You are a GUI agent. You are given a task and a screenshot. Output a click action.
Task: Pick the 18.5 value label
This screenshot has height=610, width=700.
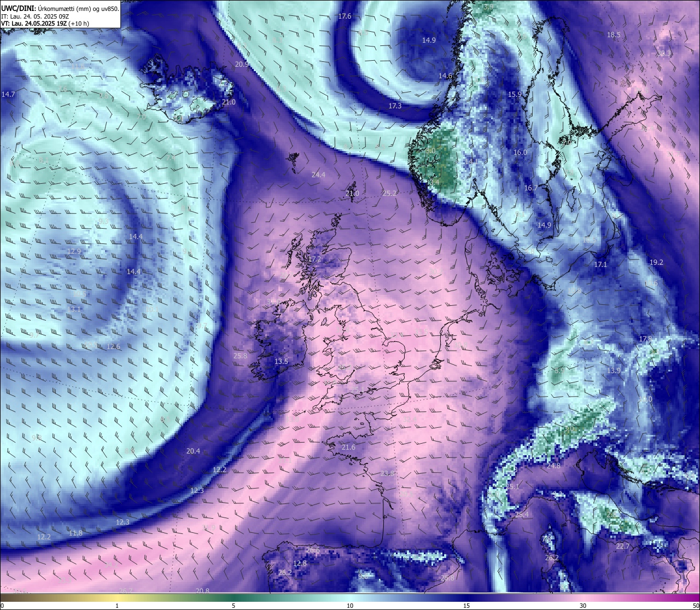[x=614, y=35]
